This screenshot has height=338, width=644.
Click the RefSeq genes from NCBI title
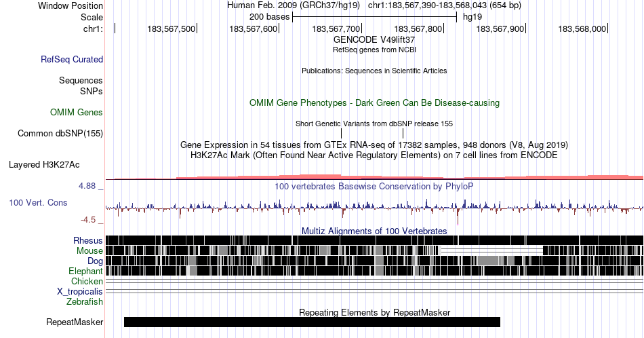click(x=374, y=50)
